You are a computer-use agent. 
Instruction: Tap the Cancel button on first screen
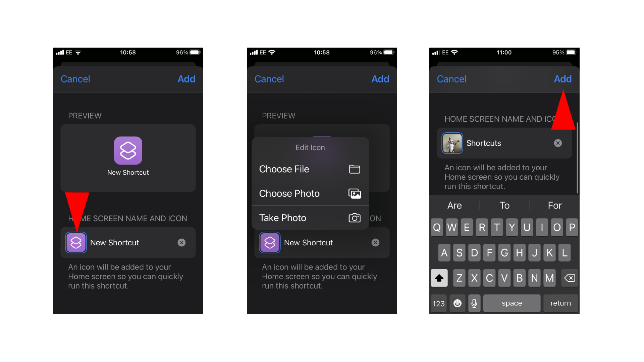[75, 79]
